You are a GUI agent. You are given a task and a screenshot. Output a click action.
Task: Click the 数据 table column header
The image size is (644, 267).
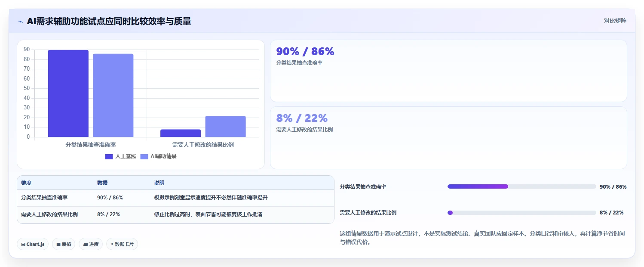(102, 183)
